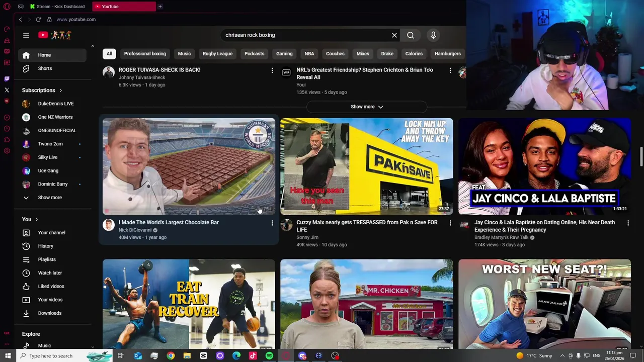The image size is (644, 362).
Task: Activate voice search microphone
Action: (x=433, y=35)
